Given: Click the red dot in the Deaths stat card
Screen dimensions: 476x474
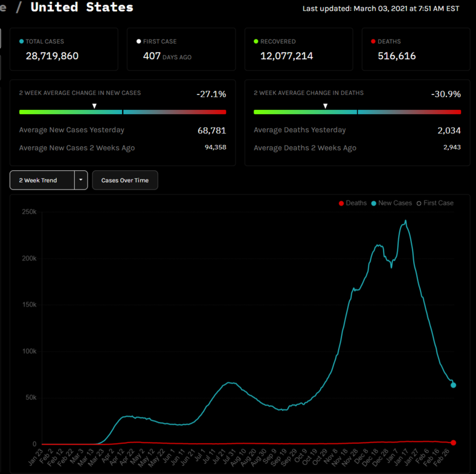Looking at the screenshot, I should (373, 41).
